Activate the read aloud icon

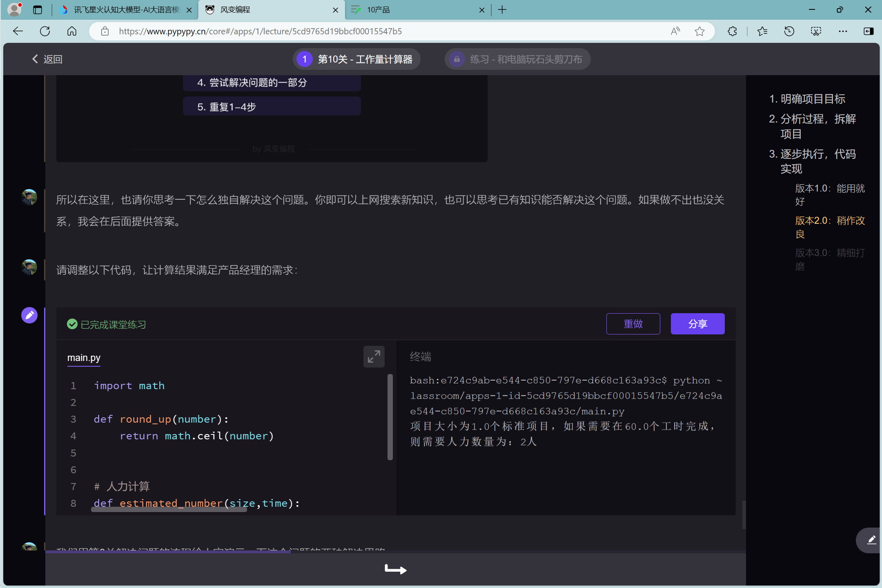pyautogui.click(x=675, y=31)
